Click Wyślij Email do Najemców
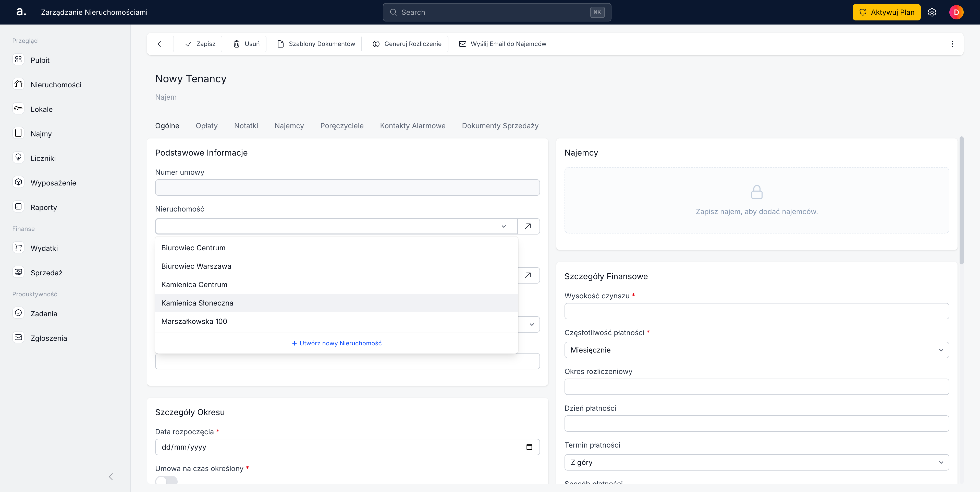The height and width of the screenshot is (492, 980). (x=502, y=44)
